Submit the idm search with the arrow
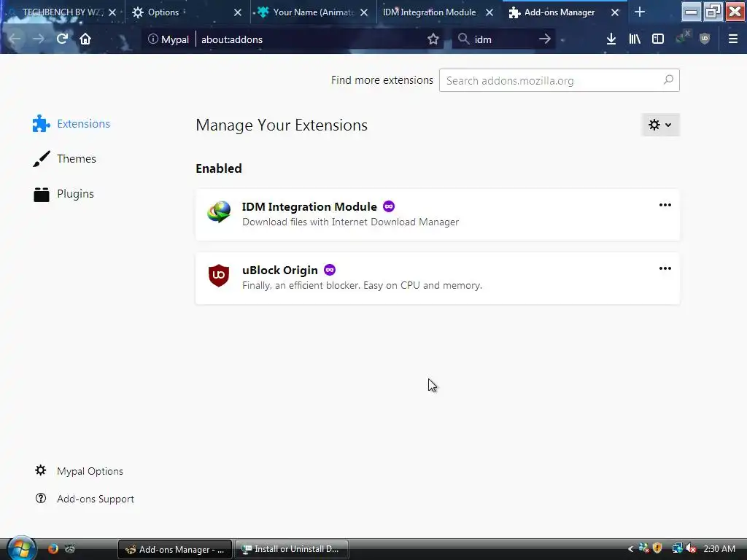Screen dimensions: 747x560 [x=544, y=39]
